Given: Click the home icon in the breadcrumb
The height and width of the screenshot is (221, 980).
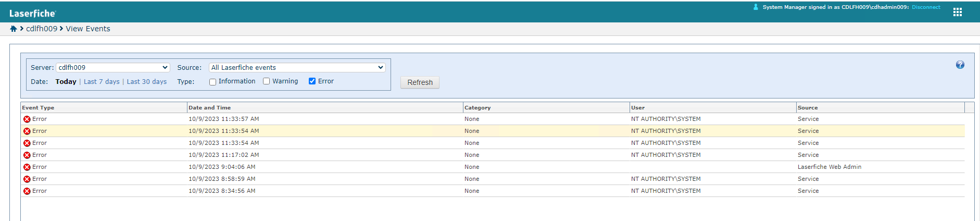Looking at the screenshot, I should (x=14, y=29).
